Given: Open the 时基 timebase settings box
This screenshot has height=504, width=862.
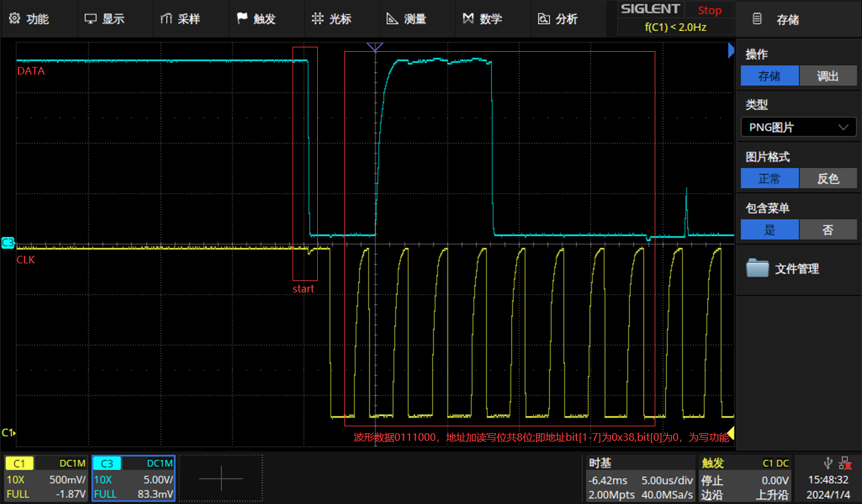Looking at the screenshot, I should click(x=639, y=479).
